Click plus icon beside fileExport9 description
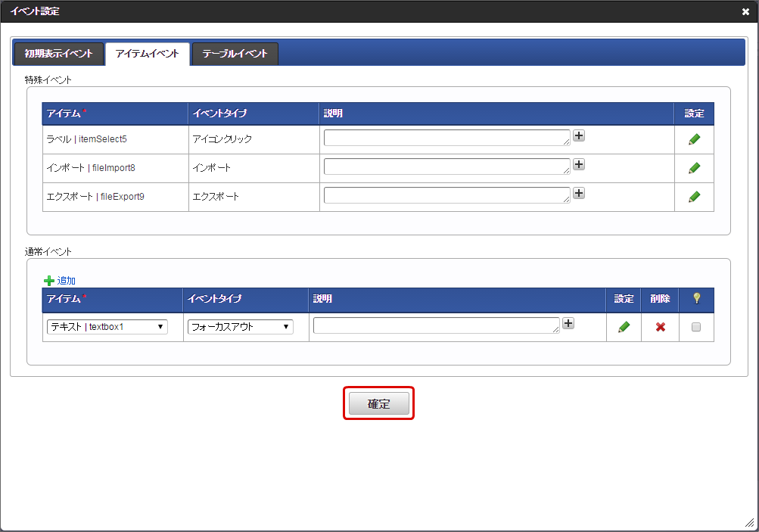The height and width of the screenshot is (532, 759). click(579, 193)
